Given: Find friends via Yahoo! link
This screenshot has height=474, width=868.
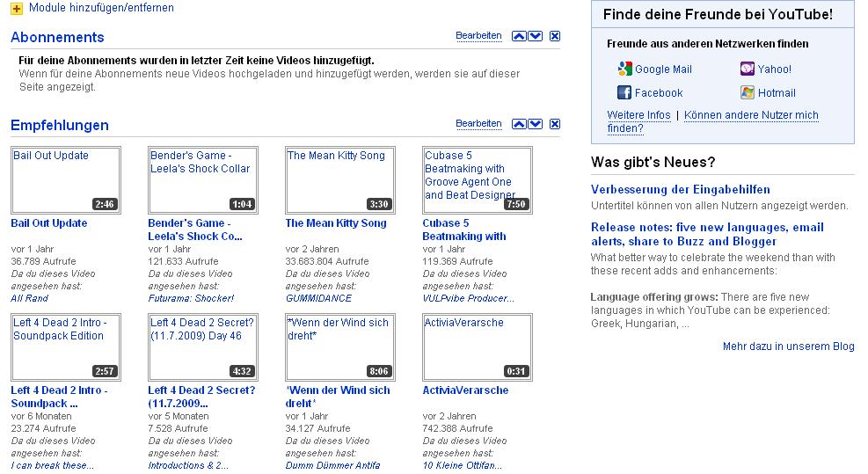Looking at the screenshot, I should tap(775, 69).
